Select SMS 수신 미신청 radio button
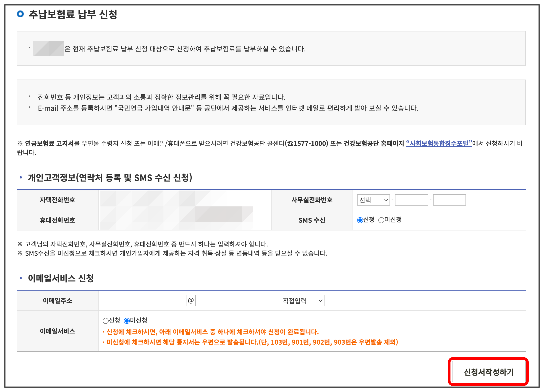This screenshot has height=392, width=544. pos(381,220)
